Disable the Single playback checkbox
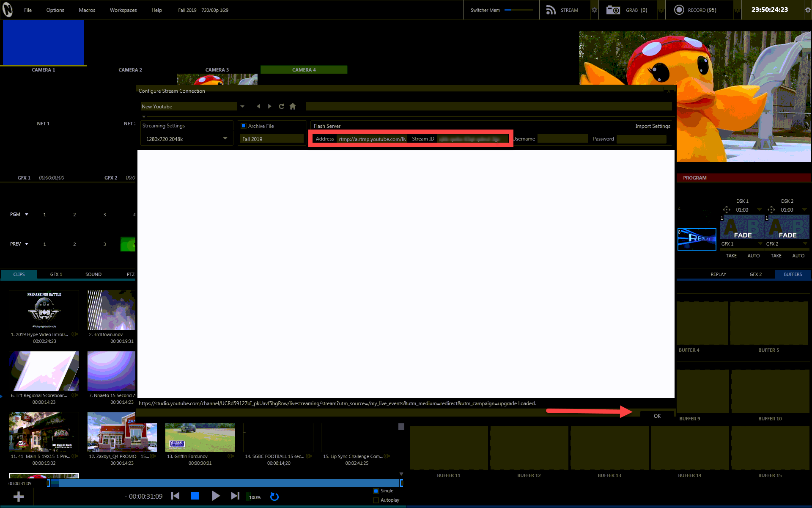812x508 pixels. tap(376, 491)
